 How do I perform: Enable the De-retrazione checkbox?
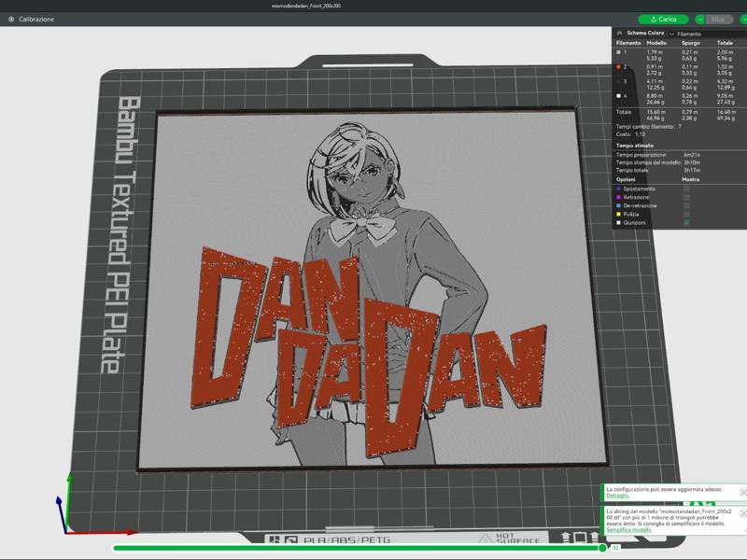click(x=686, y=206)
